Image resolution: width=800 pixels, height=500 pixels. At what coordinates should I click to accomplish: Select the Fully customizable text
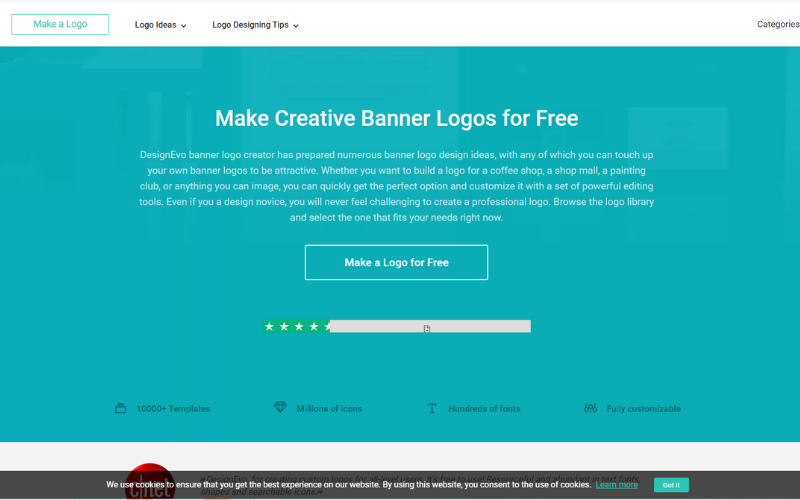pos(643,409)
